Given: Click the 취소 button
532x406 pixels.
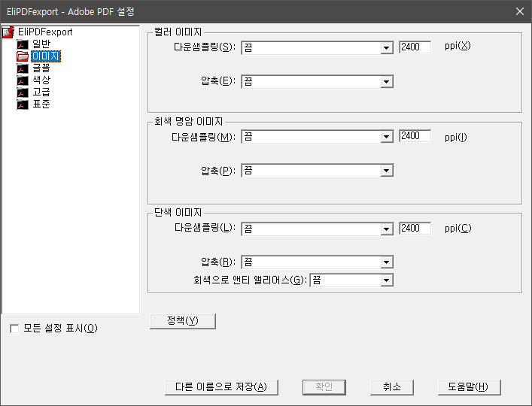Looking at the screenshot, I should (392, 387).
